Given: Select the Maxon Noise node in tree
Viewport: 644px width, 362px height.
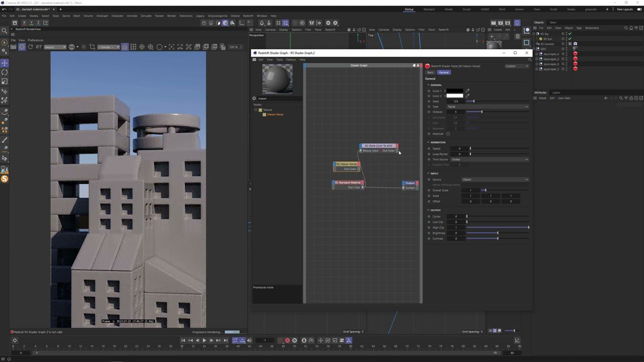Looking at the screenshot, I should 275,115.
